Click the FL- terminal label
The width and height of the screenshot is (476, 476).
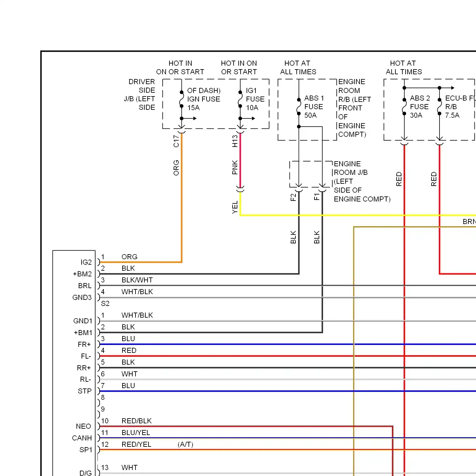click(x=86, y=356)
